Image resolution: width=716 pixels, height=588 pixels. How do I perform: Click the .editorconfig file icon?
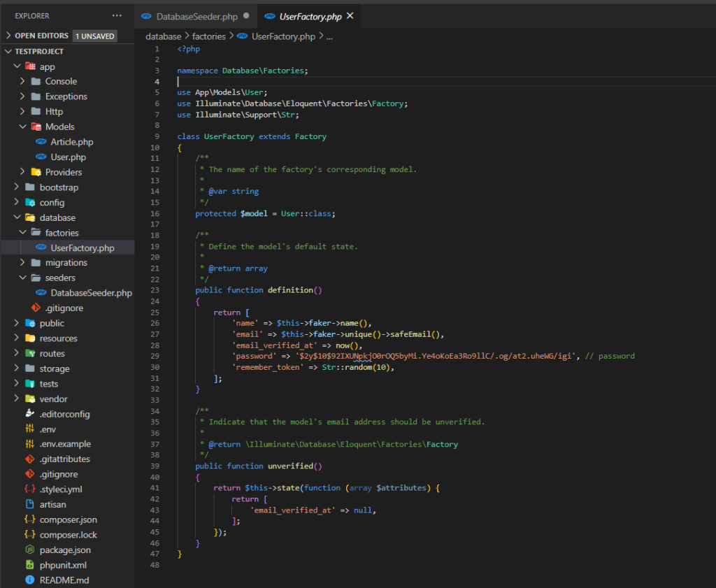pyautogui.click(x=29, y=414)
